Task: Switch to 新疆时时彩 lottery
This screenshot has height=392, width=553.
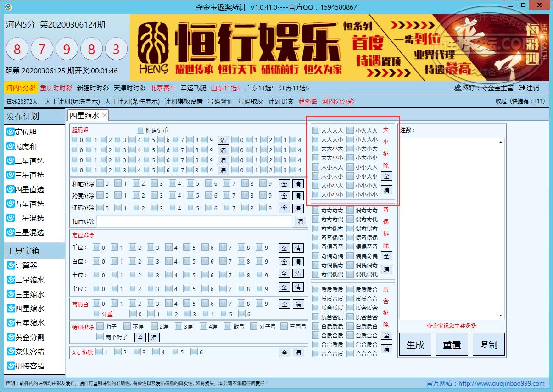Action: pos(93,88)
